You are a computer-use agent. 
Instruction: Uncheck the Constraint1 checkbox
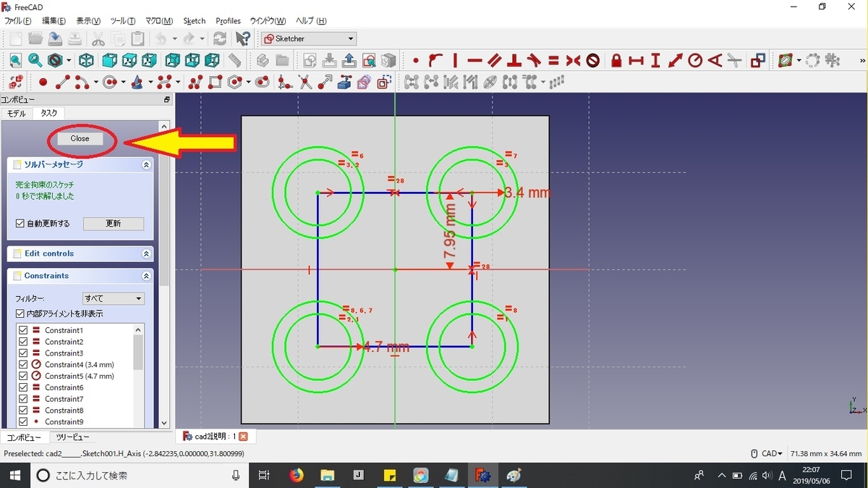coord(23,330)
